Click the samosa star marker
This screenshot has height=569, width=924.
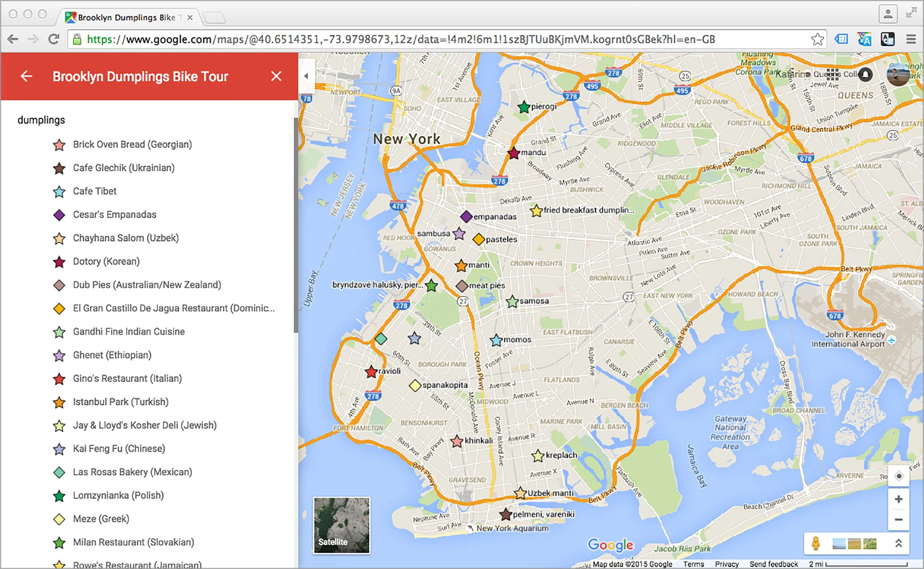pyautogui.click(x=512, y=301)
